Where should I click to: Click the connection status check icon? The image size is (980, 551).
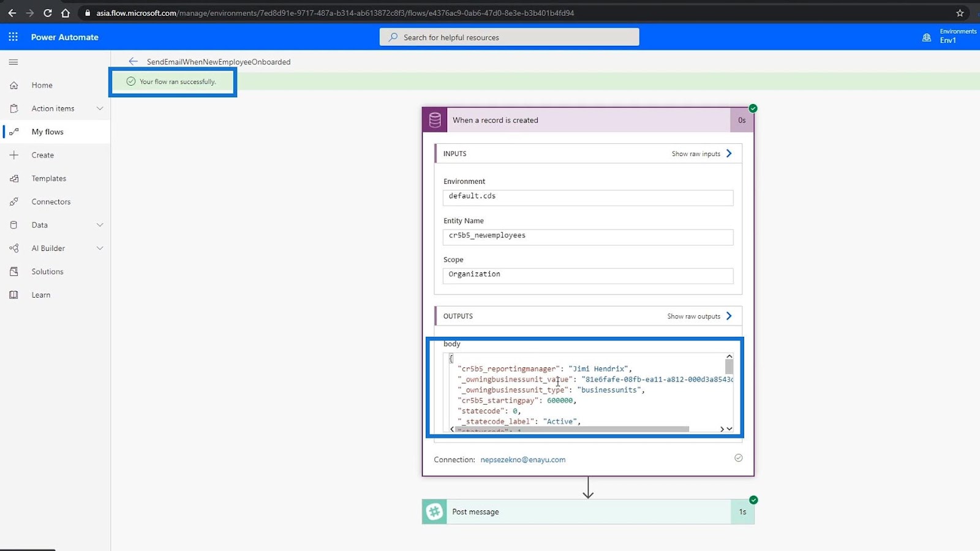(739, 458)
